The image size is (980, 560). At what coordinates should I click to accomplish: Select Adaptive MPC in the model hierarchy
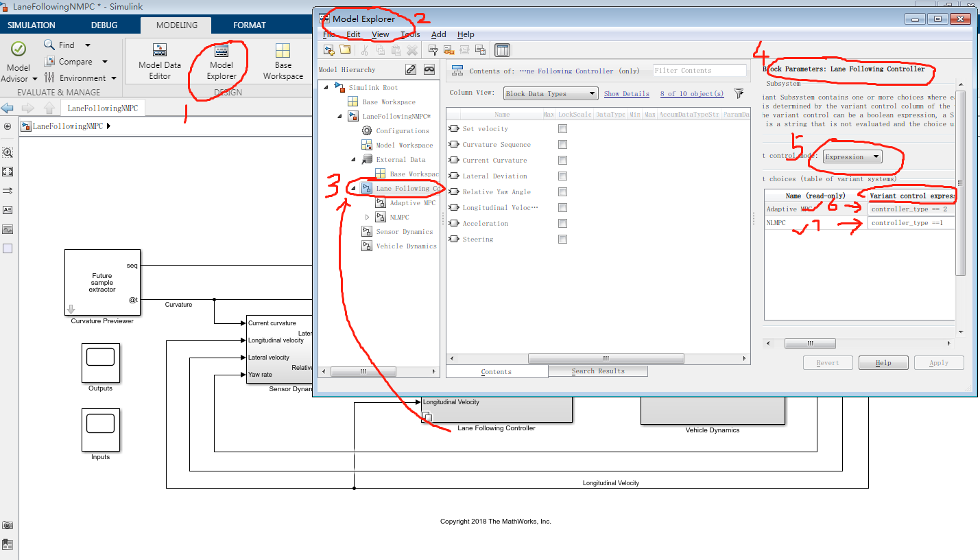click(x=412, y=203)
